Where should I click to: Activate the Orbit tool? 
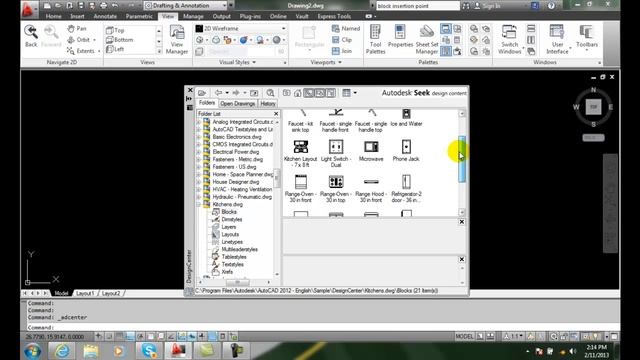tap(78, 40)
